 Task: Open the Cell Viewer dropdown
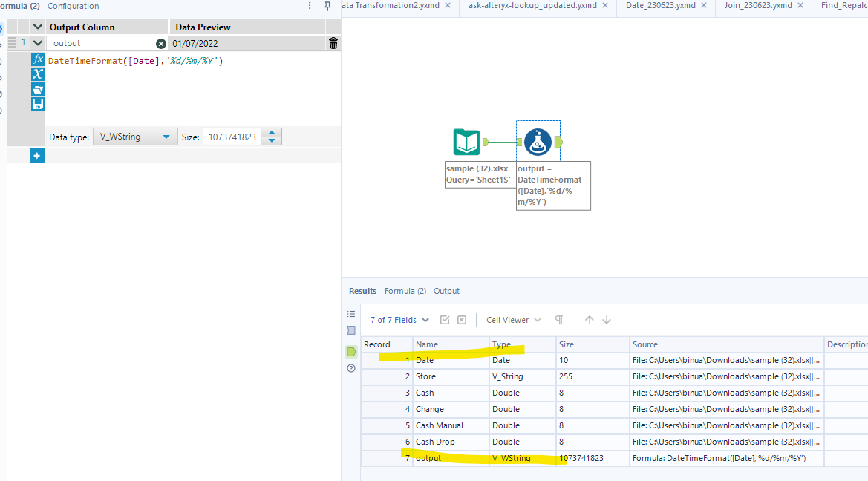514,320
